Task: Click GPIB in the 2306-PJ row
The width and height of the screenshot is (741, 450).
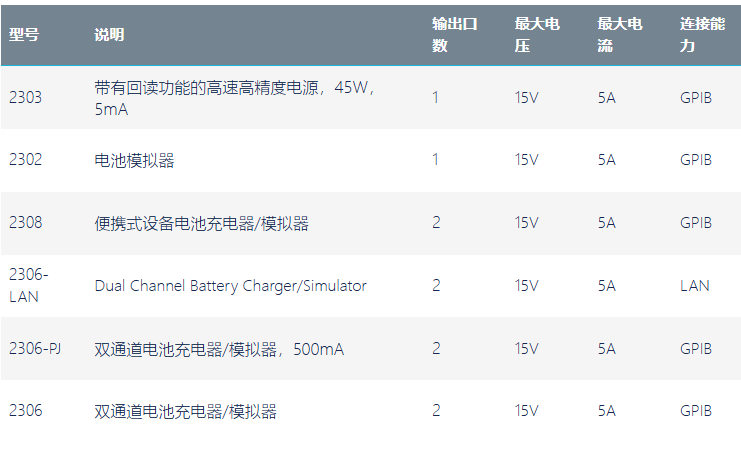Action: point(696,349)
